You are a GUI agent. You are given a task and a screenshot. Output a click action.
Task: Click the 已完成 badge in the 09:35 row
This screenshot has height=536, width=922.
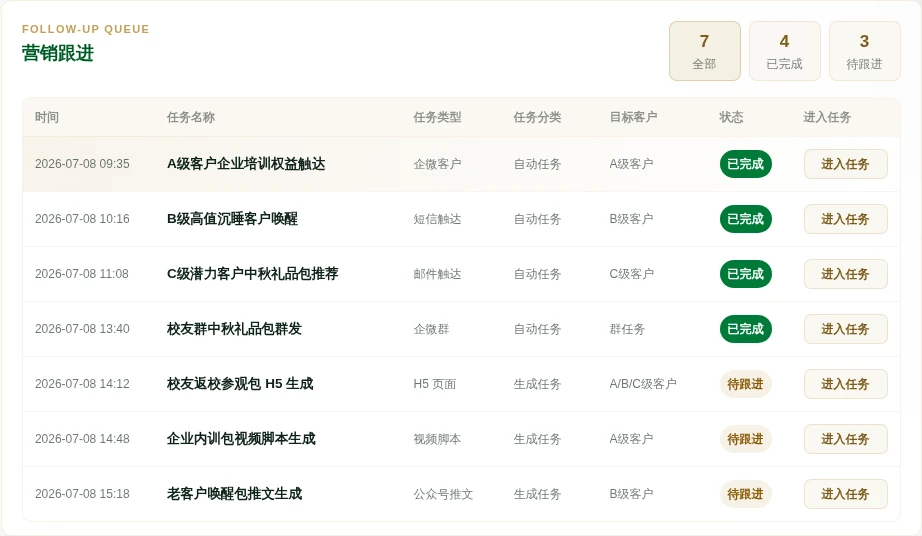[745, 164]
